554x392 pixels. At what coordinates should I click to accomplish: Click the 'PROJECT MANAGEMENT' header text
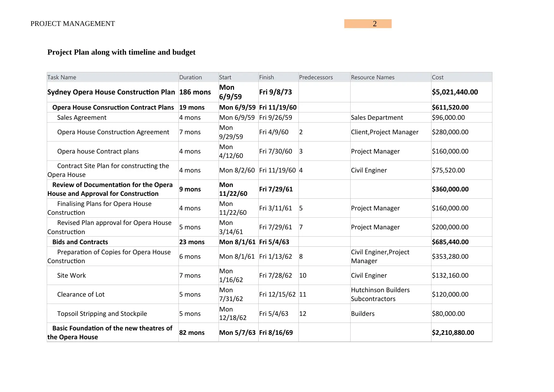[x=73, y=24]
